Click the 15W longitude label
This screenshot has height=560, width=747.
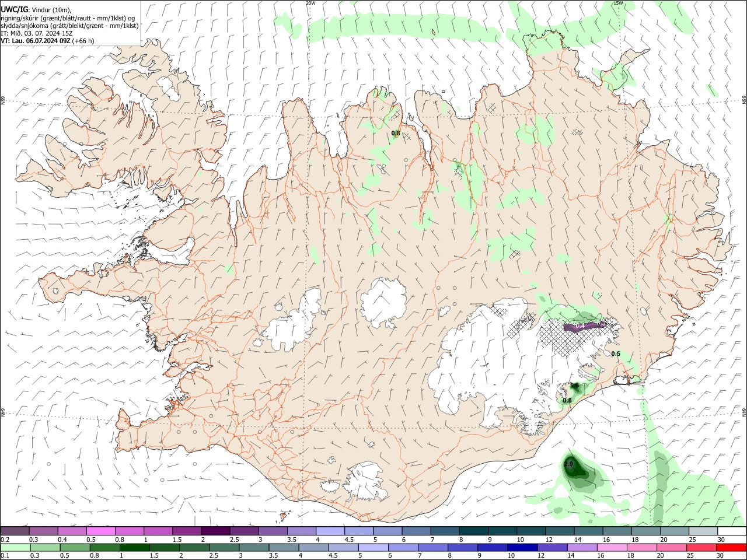(x=618, y=3)
